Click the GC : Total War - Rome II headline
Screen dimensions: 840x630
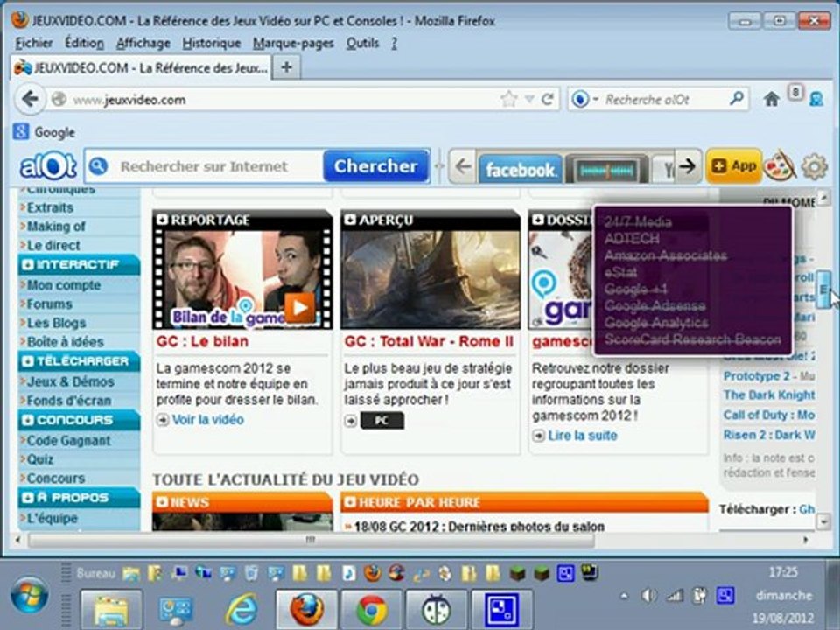(429, 342)
